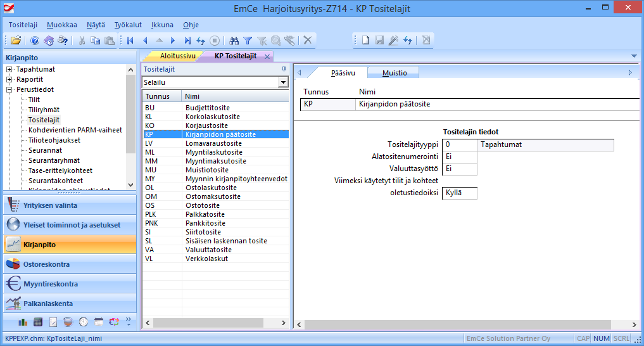Screen dimensions: 644x346
Task: Open tab list dropdown arrow at far right
Action: tap(634, 56)
